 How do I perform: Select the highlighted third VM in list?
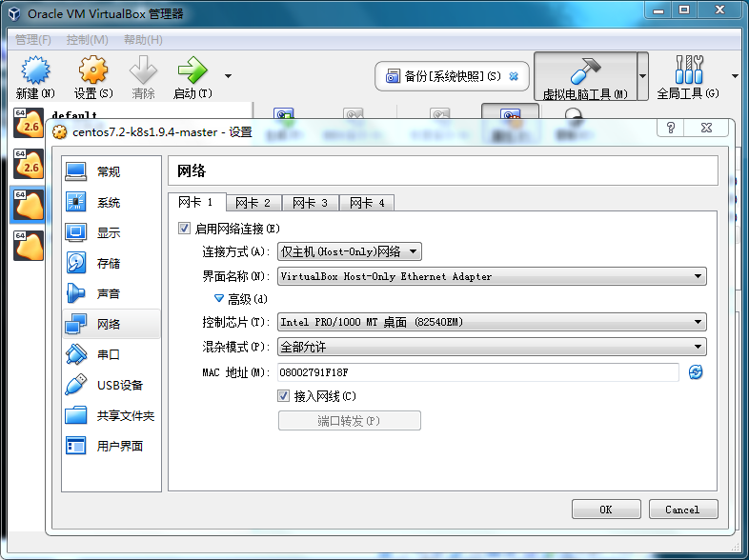click(x=29, y=205)
